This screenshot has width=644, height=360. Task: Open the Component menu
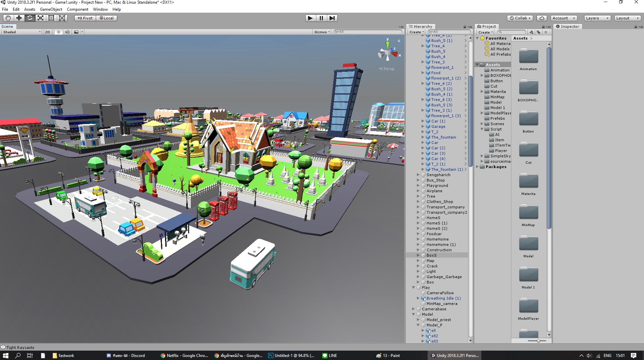click(x=78, y=9)
